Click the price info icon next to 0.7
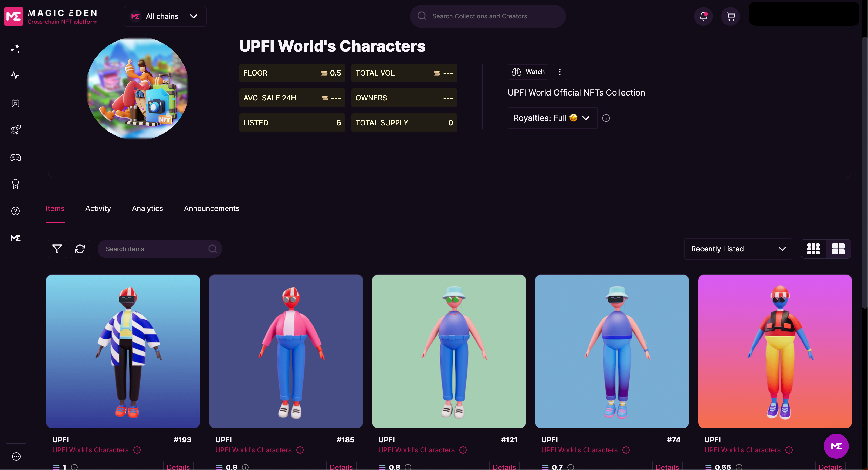This screenshot has width=868, height=470. click(x=571, y=467)
